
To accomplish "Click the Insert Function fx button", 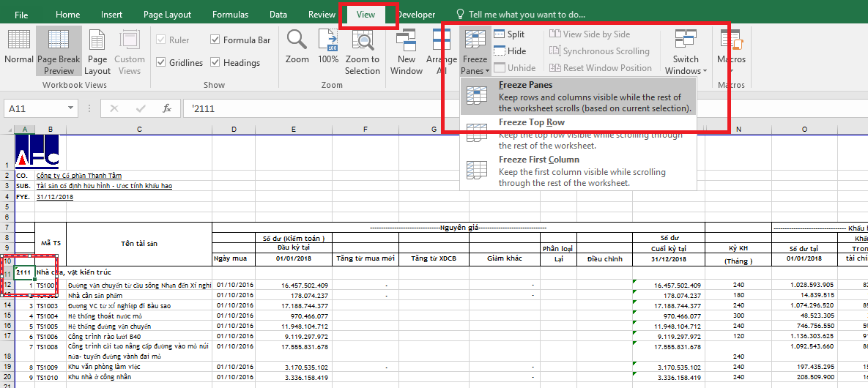I will [167, 108].
